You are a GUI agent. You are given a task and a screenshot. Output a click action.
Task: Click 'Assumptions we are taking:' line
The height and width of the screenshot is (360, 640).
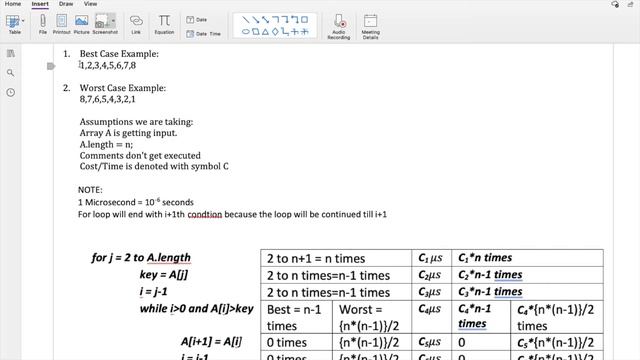coord(136,122)
